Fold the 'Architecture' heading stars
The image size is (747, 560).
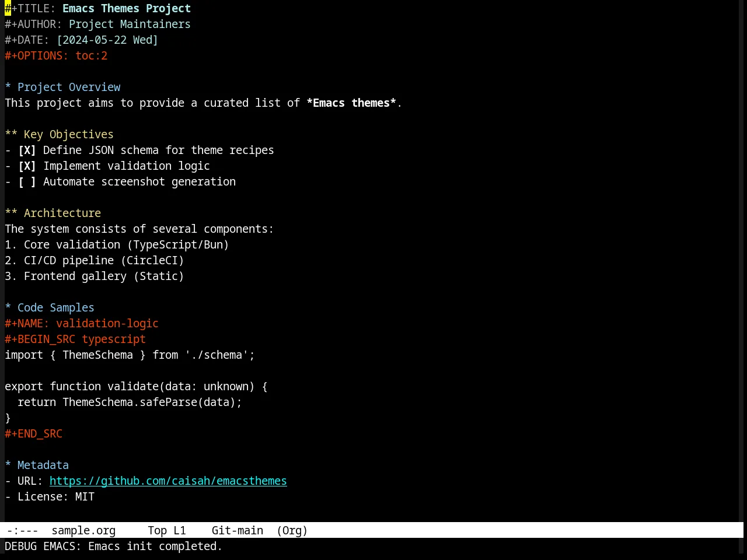tap(11, 213)
